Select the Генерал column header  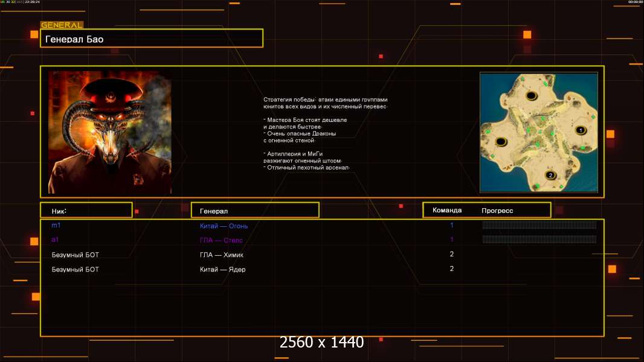[255, 211]
